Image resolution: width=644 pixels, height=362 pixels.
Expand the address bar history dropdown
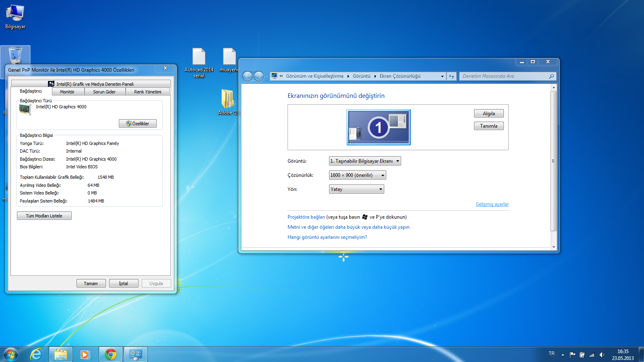442,76
